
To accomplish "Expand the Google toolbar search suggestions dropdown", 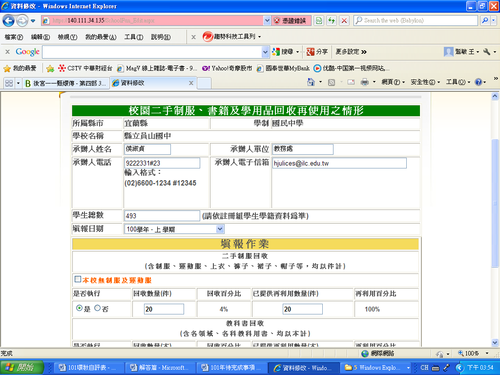I will tap(265, 52).
